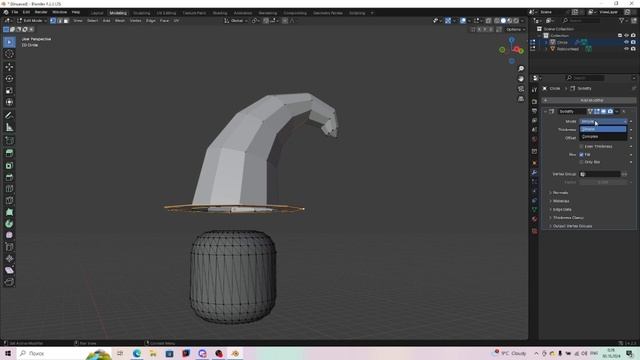Open the Global transform orientation dropdown
Image resolution: width=640 pixels, height=360 pixels.
pos(236,20)
